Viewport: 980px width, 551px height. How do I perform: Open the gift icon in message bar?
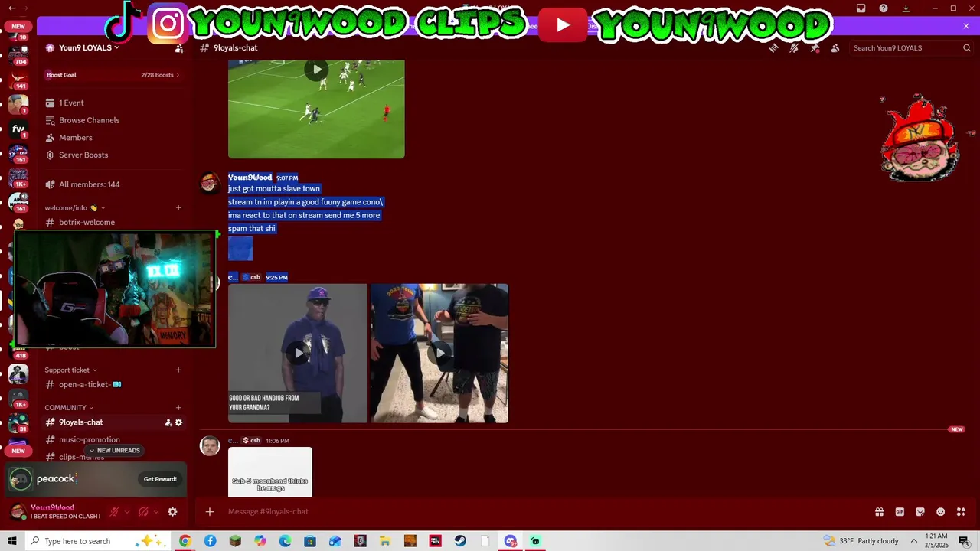tap(879, 511)
